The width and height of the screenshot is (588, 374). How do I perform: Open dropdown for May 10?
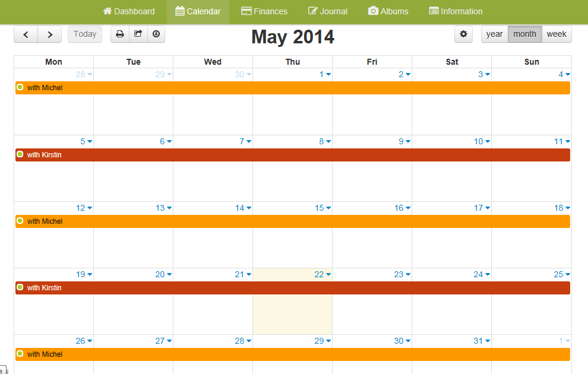tap(488, 142)
